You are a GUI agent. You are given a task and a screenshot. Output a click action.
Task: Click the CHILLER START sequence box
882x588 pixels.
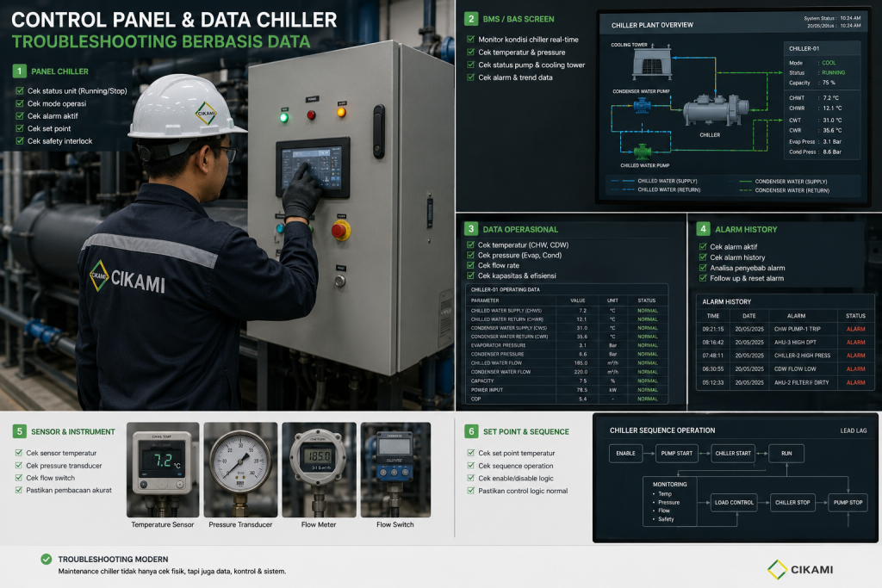[x=733, y=453]
